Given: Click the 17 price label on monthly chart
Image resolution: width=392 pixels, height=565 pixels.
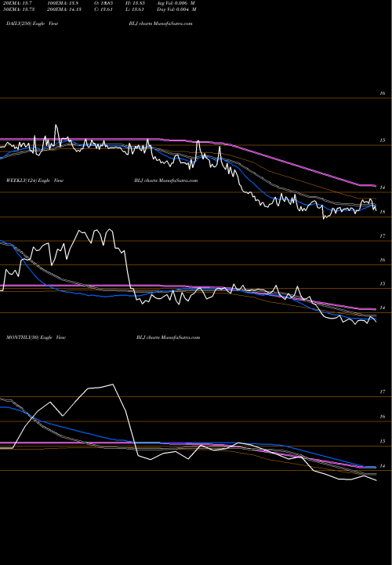Looking at the screenshot, I should click(383, 392).
